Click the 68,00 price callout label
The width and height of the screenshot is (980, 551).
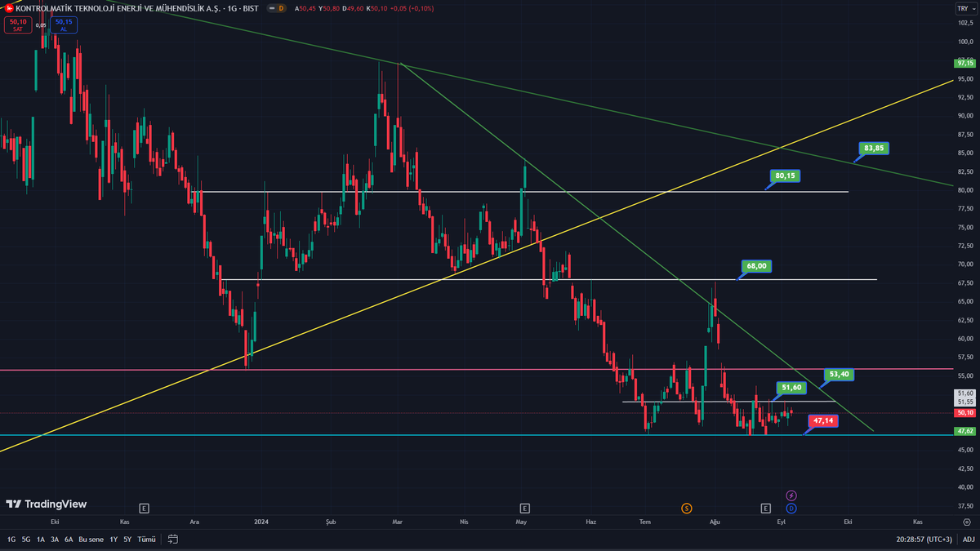tap(756, 265)
